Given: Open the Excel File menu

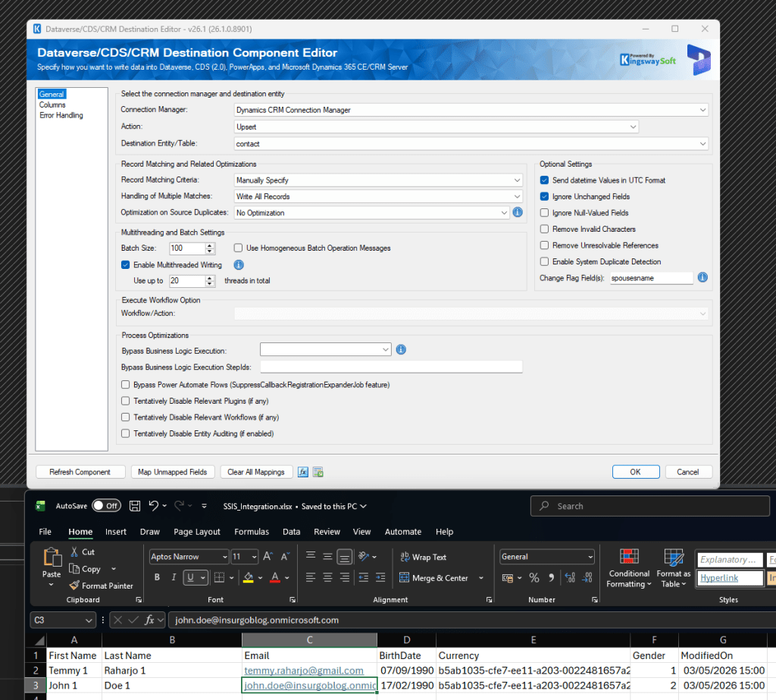Looking at the screenshot, I should (45, 531).
